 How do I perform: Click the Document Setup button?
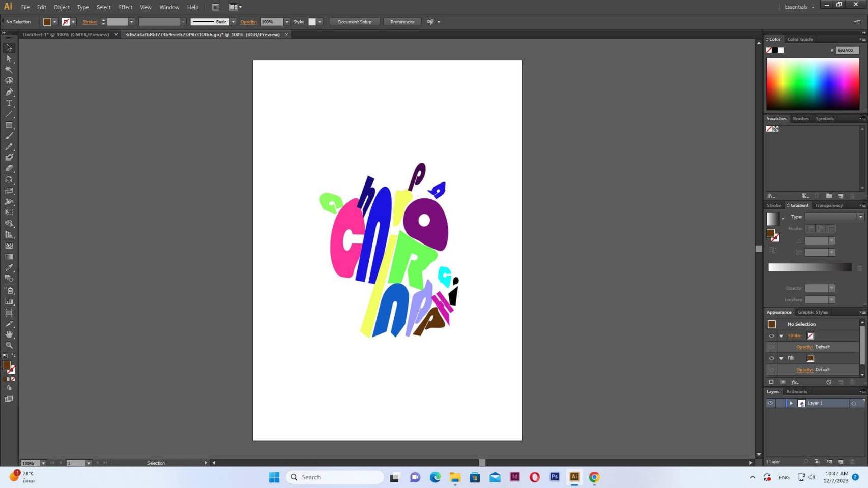(355, 22)
